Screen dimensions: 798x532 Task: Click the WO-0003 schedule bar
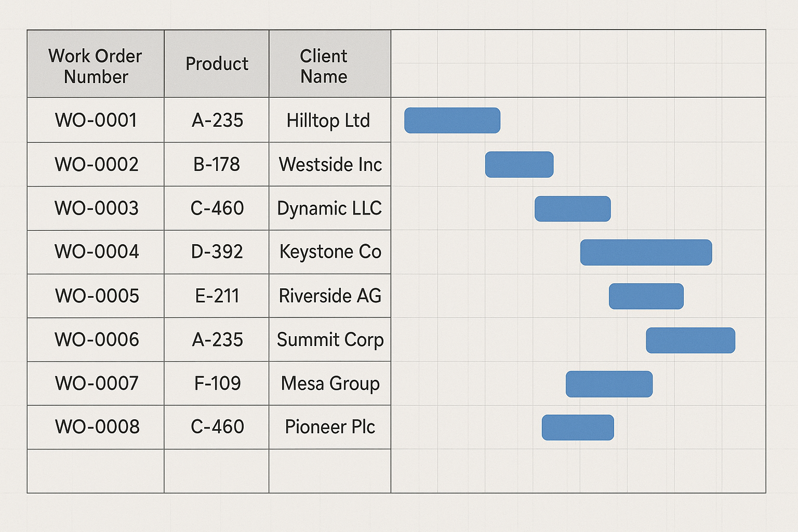coord(573,209)
